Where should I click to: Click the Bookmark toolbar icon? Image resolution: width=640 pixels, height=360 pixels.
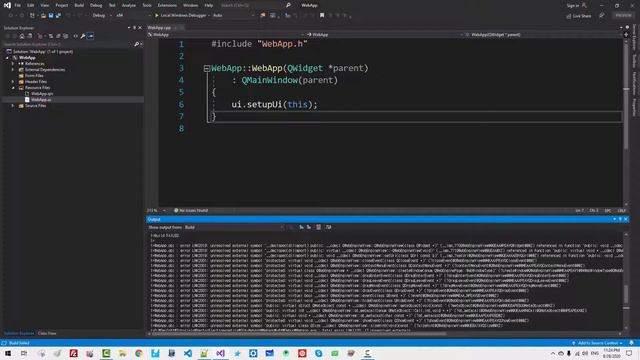click(322, 16)
